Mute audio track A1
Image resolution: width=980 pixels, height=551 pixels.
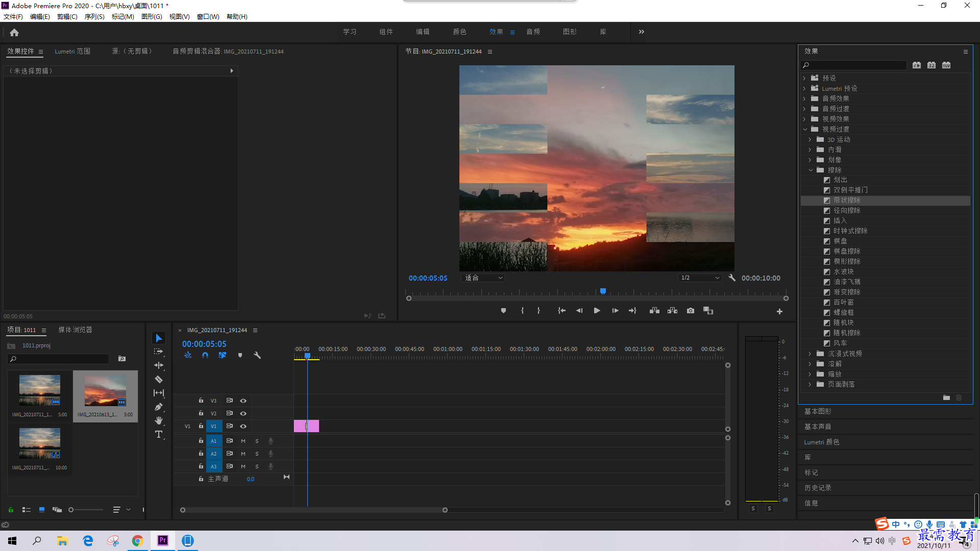243,441
